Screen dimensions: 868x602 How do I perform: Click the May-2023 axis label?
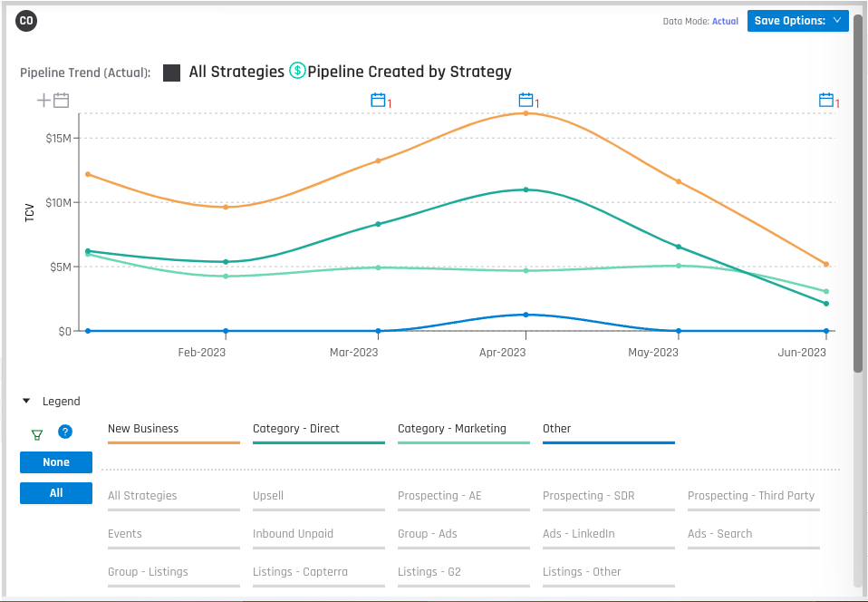tap(652, 353)
